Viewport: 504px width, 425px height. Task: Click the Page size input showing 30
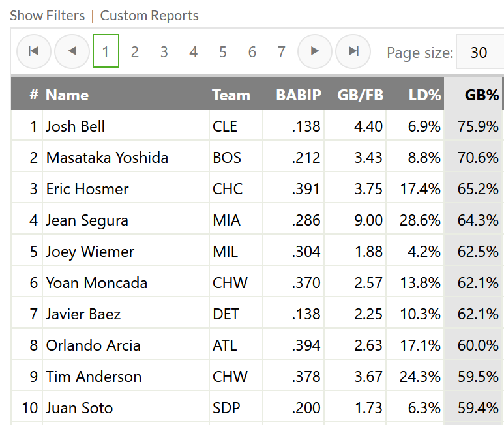[x=479, y=52]
